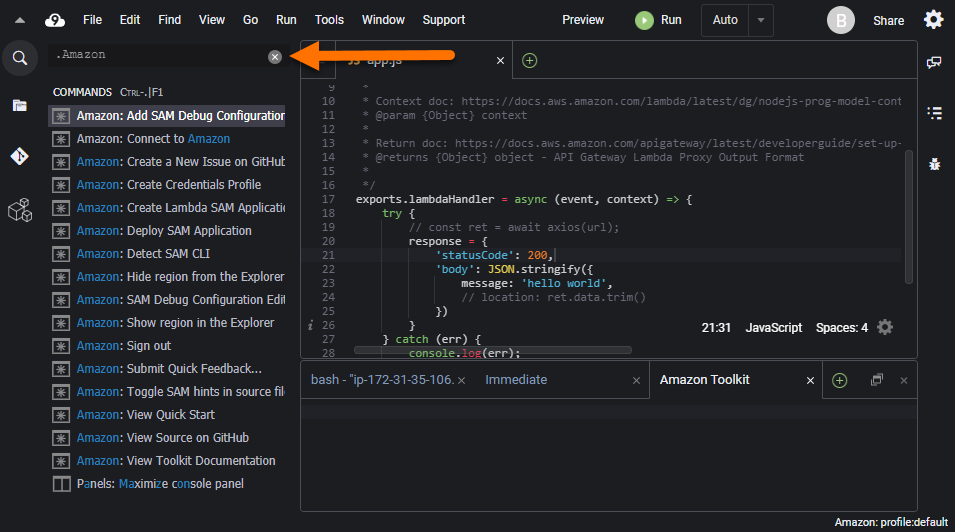
Task: Click the editor vertical scrollbar
Action: [909, 217]
